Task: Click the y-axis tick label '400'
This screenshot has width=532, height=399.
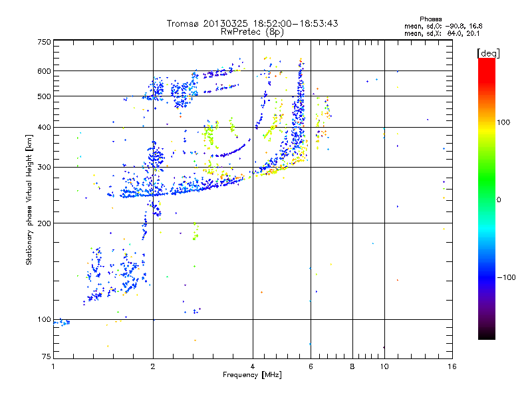Action: [44, 128]
